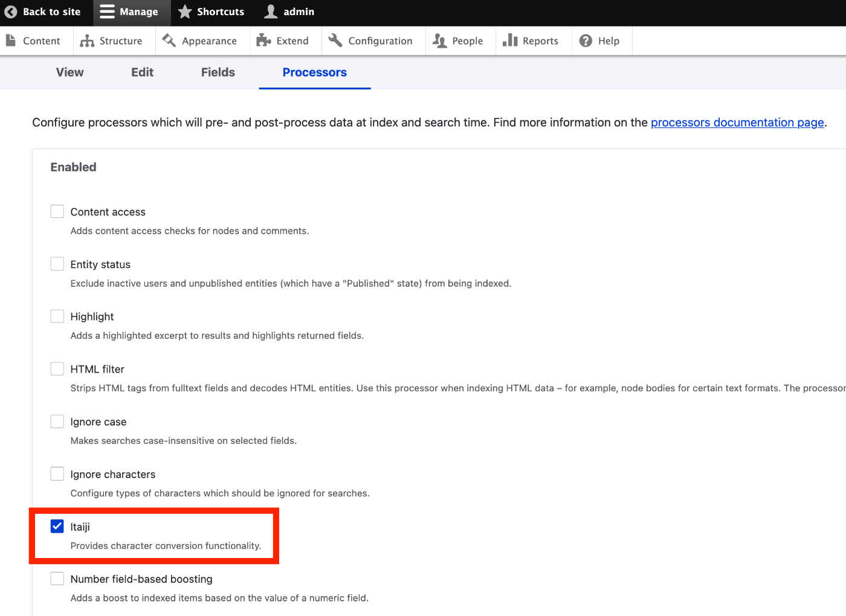Click the Manage hamburger icon
This screenshot has height=616, width=846.
tap(107, 11)
